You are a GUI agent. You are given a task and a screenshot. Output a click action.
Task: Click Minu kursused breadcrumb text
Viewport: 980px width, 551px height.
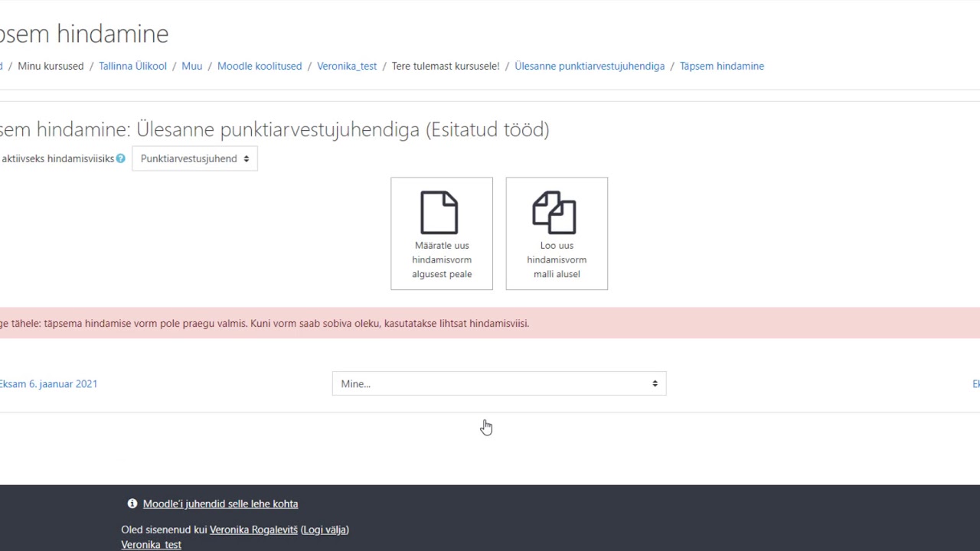click(x=51, y=66)
